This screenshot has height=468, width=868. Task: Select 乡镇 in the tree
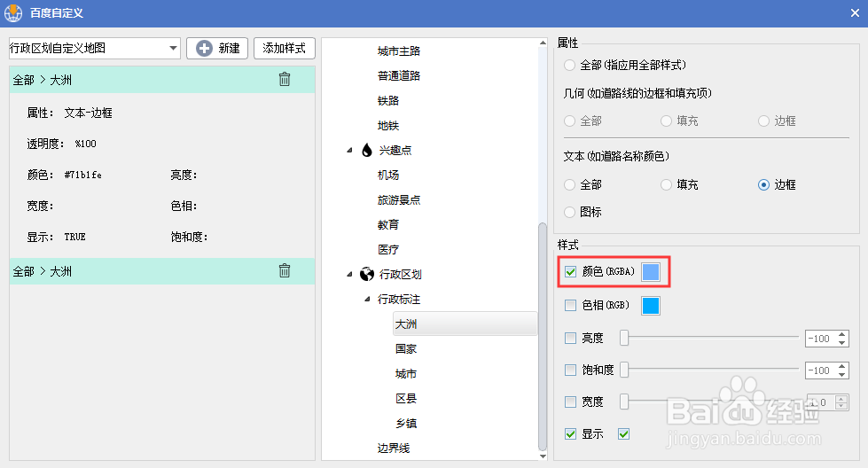click(x=406, y=423)
